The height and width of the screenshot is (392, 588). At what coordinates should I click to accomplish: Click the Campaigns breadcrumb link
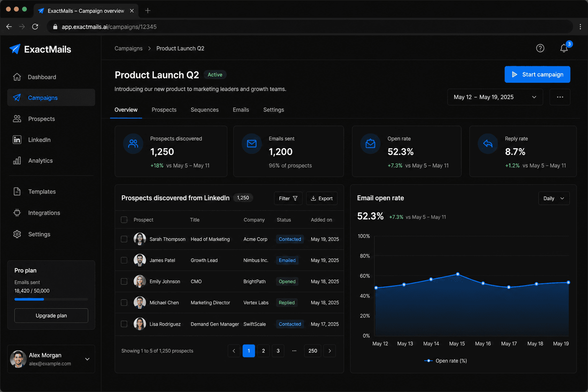pyautogui.click(x=129, y=48)
